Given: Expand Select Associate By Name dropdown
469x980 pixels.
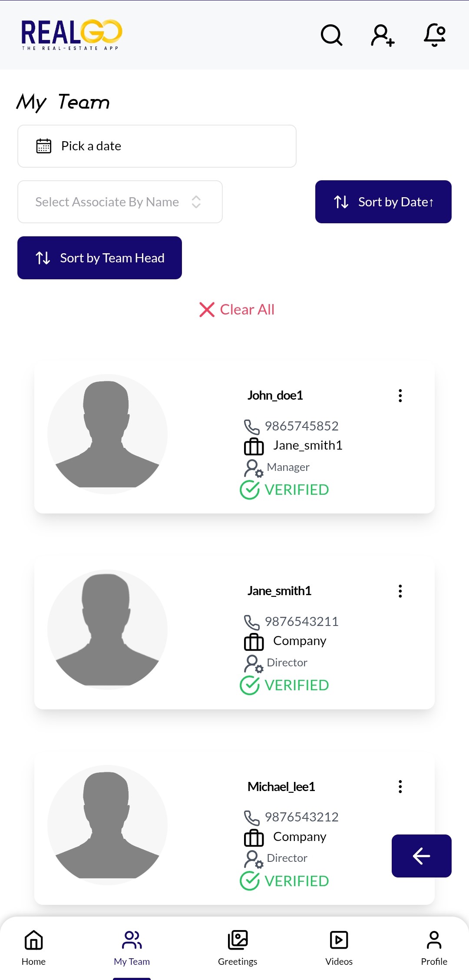Looking at the screenshot, I should click(120, 202).
